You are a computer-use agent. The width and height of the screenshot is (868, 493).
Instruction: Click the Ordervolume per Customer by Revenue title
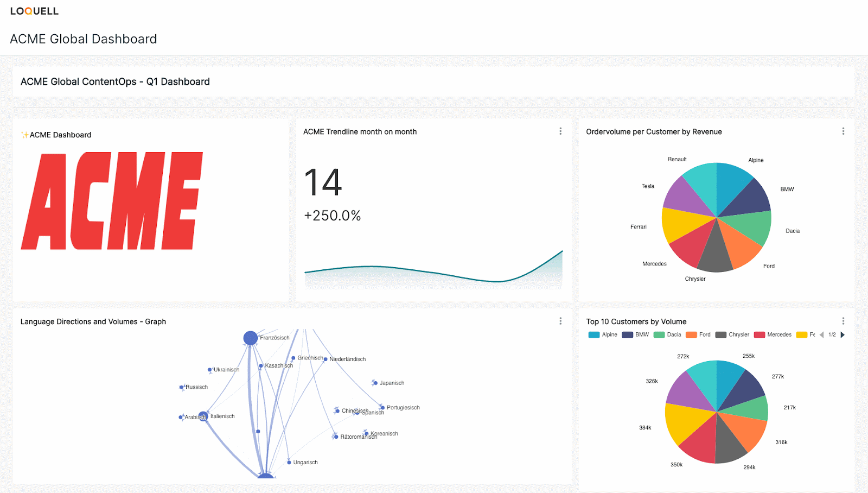pos(654,132)
